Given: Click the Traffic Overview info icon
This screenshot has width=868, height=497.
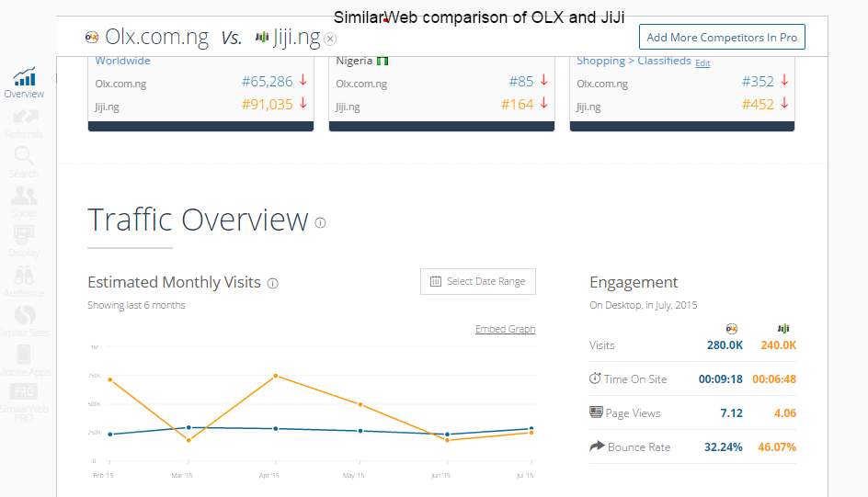Looking at the screenshot, I should pos(321,223).
